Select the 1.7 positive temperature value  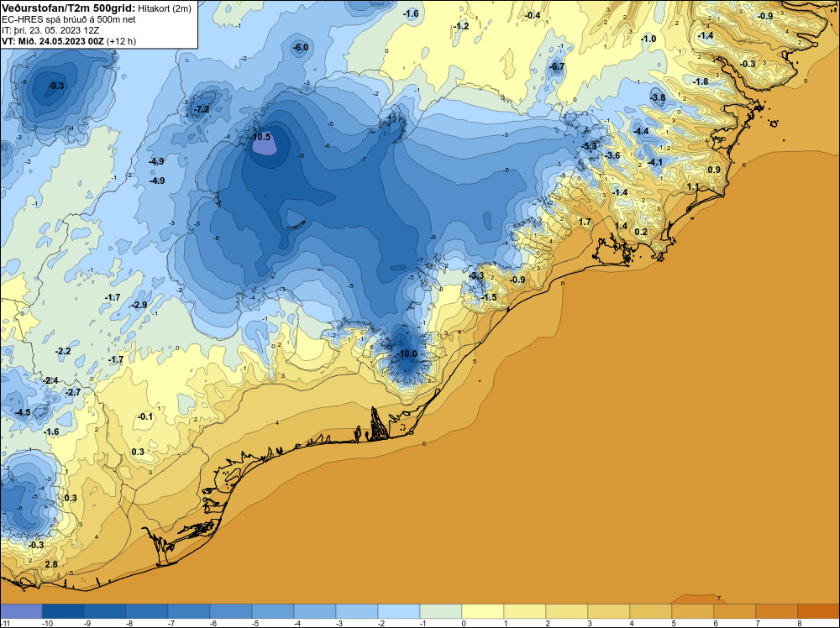tap(585, 222)
